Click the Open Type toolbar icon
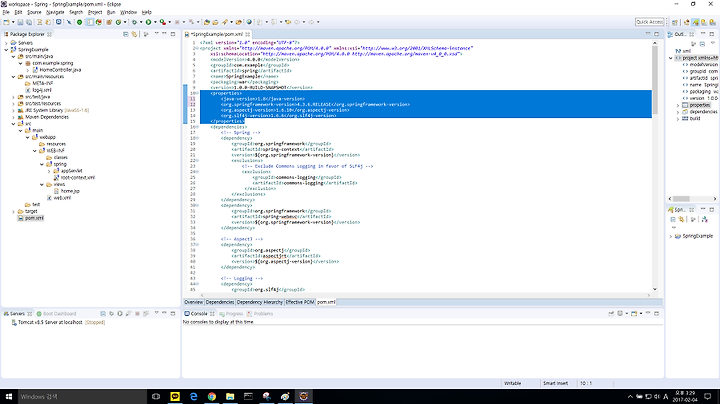Viewport: 720px width, 404px height. [x=207, y=22]
